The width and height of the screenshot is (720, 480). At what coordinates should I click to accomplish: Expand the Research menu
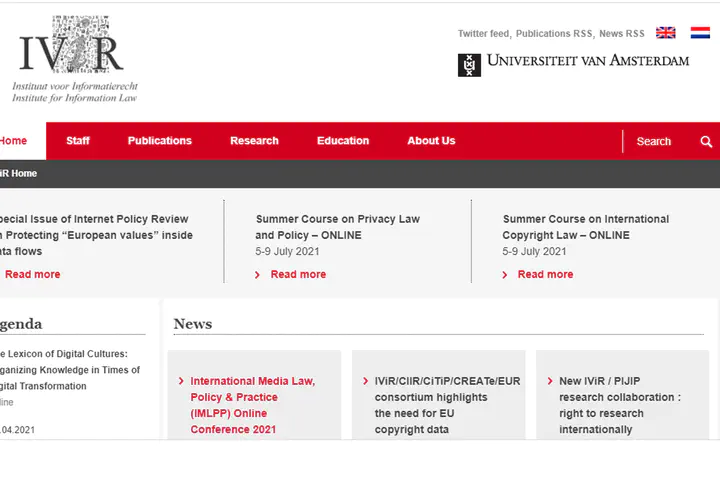254,141
